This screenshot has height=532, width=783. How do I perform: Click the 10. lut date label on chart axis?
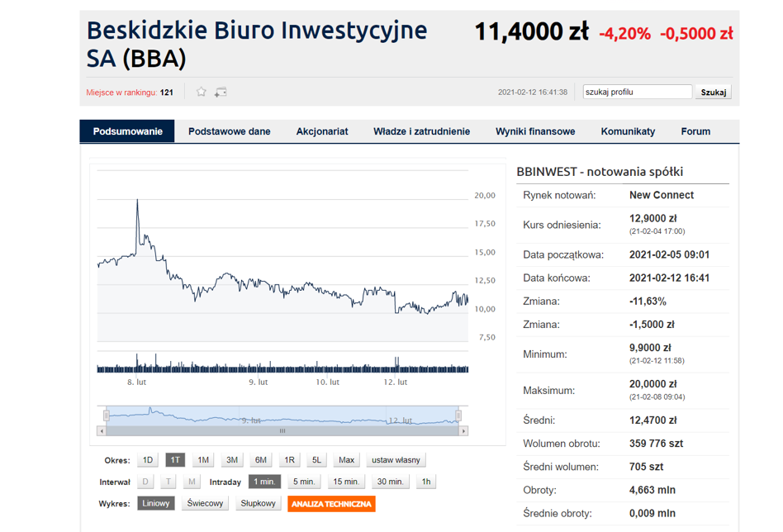point(328,382)
